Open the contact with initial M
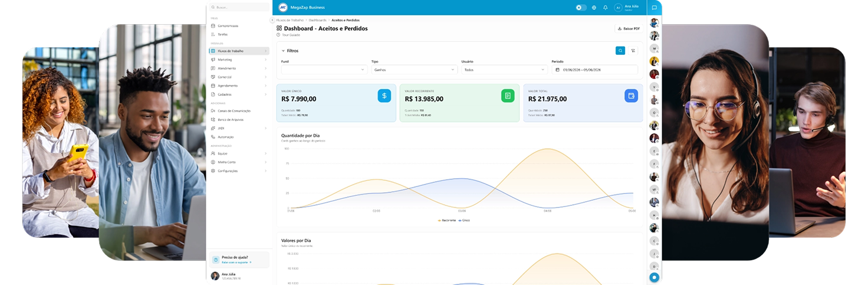Image resolution: width=868 pixels, height=285 pixels. [x=654, y=48]
